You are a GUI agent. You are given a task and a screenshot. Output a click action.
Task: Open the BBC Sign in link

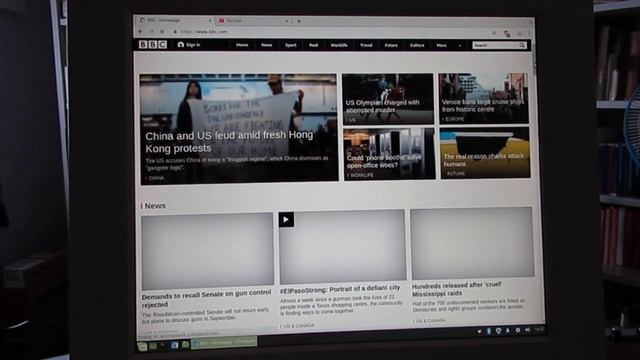tap(189, 45)
